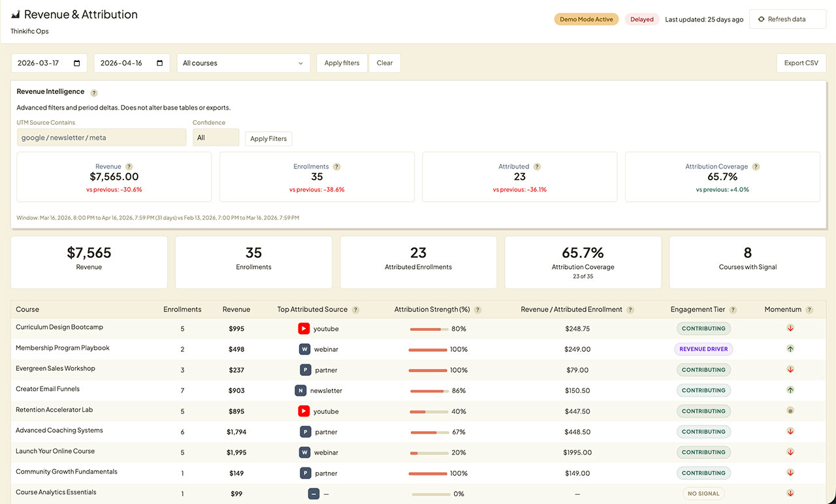The height and width of the screenshot is (504, 836).
Task: Click youtube icon in Retention Accelerator Lab row
Action: 304,411
